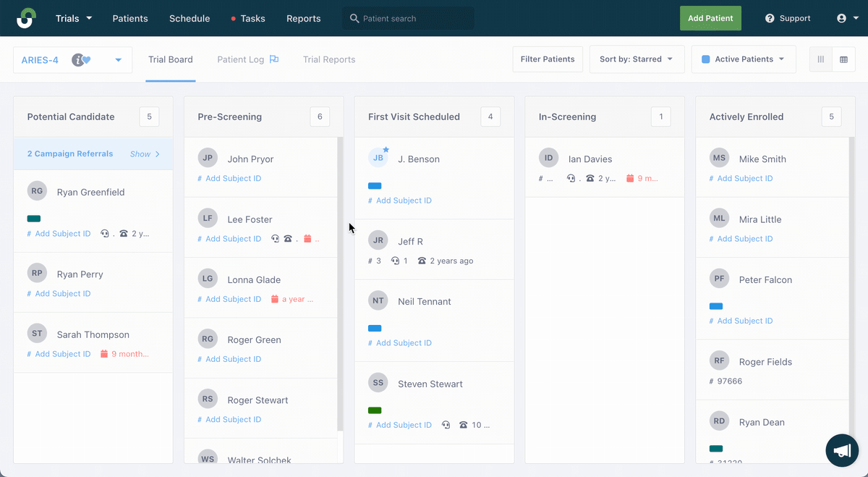Open the Mira Little patient card
The image size is (868, 477).
pos(772,227)
